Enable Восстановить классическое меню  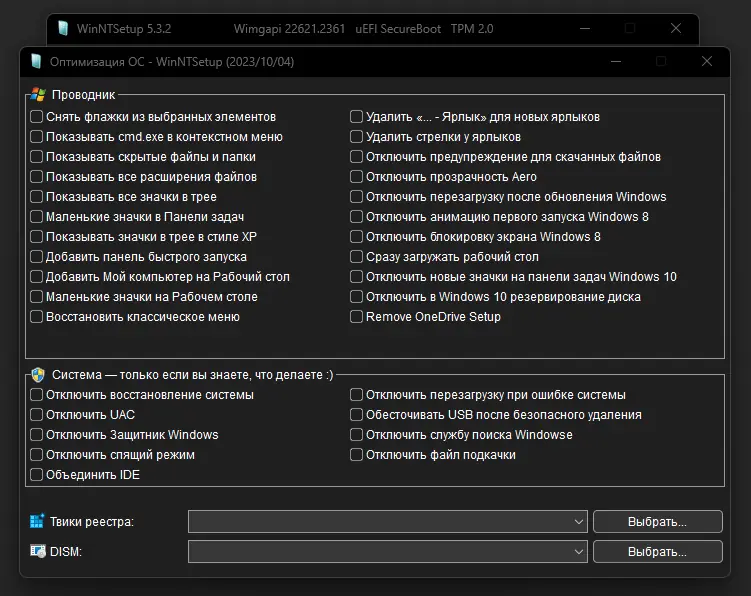tap(36, 317)
